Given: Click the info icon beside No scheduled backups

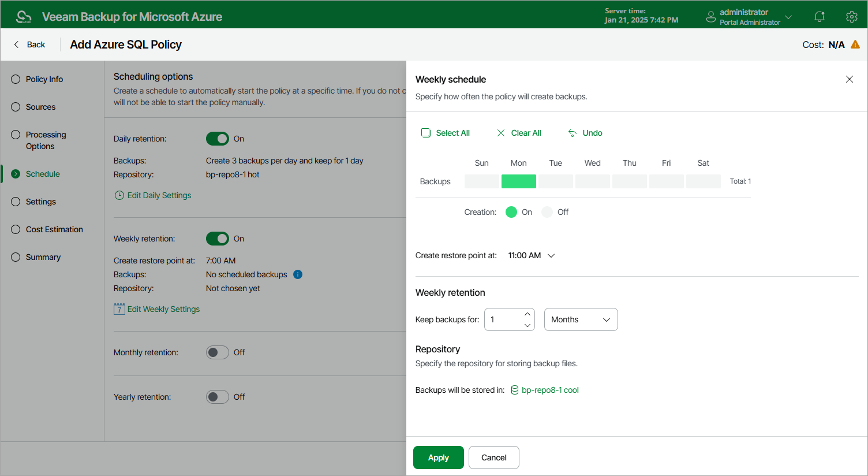Looking at the screenshot, I should (x=298, y=274).
